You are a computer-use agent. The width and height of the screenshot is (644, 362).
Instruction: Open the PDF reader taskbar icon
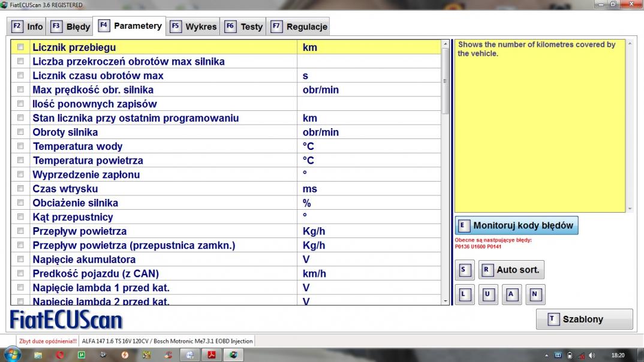(x=212, y=355)
